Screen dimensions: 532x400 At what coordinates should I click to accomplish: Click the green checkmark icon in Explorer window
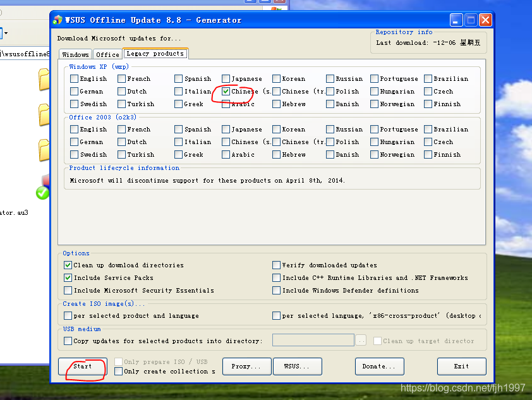42,193
